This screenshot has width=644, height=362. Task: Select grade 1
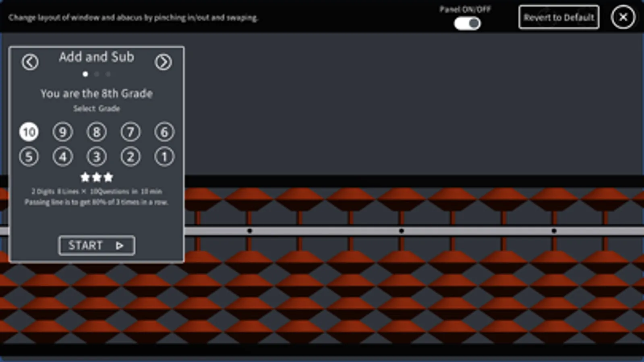click(164, 156)
